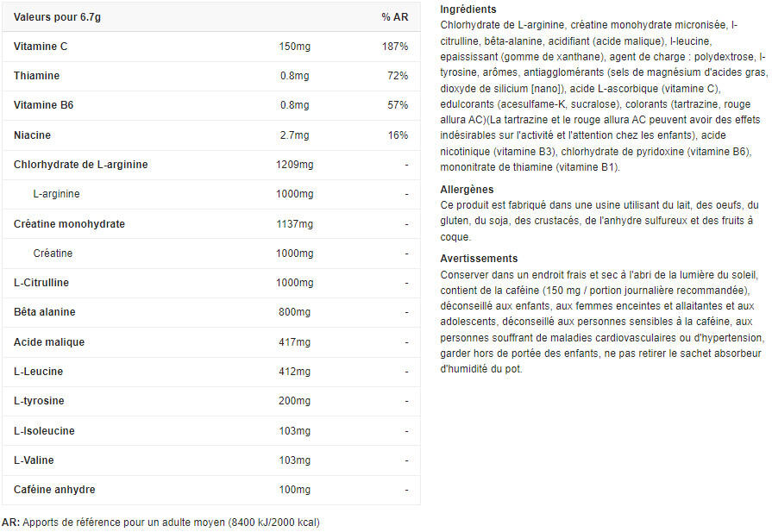The image size is (772, 532).
Task: Select the L-tyrosine row
Action: 39,401
